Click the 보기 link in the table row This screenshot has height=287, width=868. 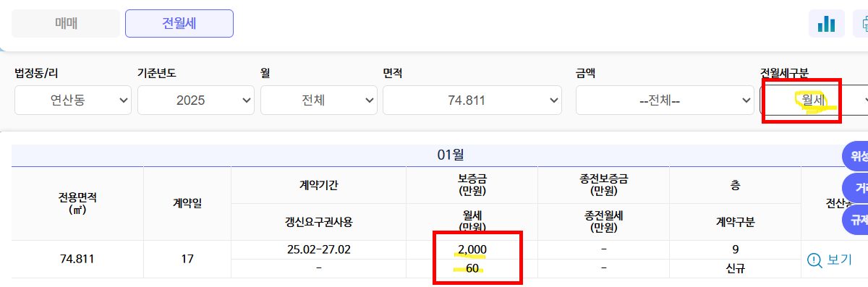(839, 260)
